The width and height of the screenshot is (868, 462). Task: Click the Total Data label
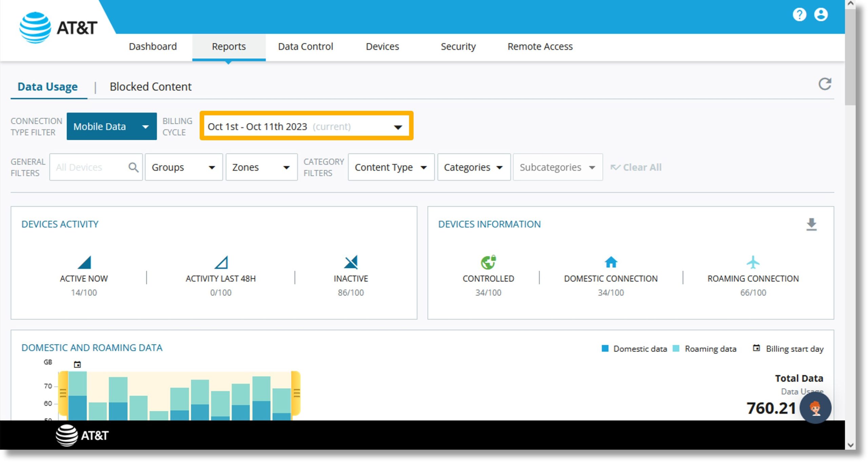point(799,378)
